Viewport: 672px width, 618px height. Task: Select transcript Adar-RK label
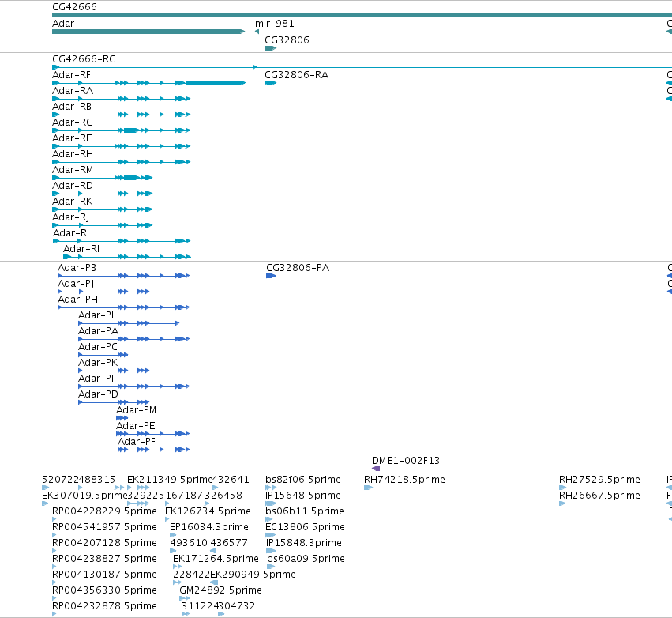72,202
